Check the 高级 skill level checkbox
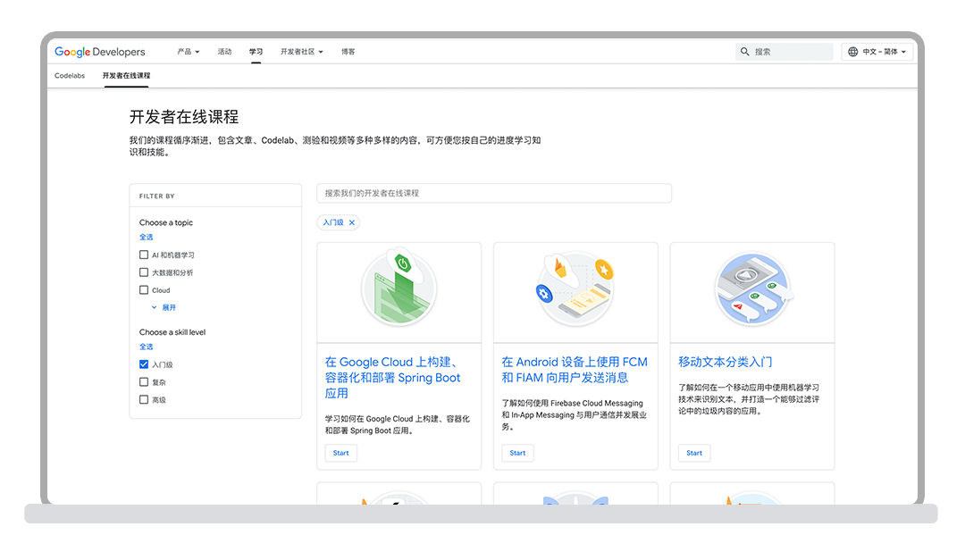 (x=143, y=400)
